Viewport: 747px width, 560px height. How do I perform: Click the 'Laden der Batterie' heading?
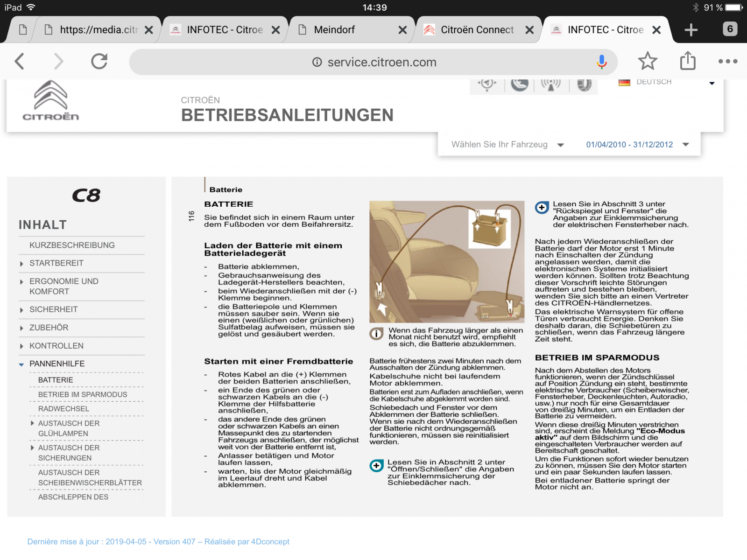click(273, 249)
